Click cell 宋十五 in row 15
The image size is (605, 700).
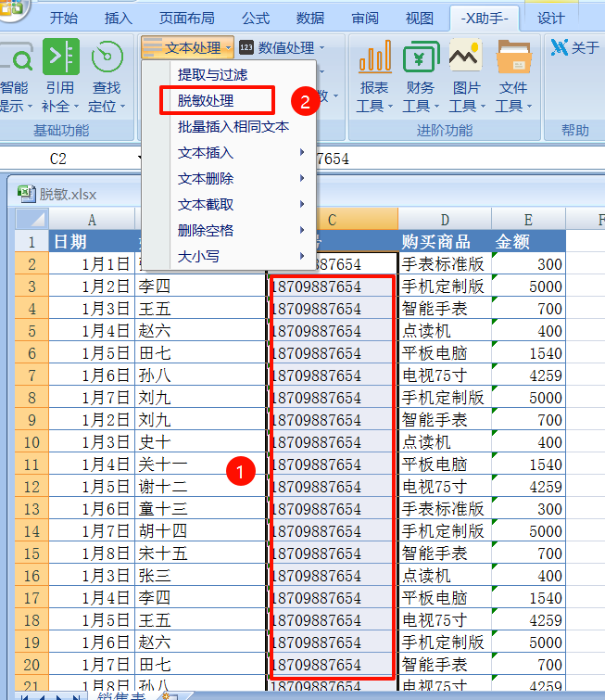click(201, 554)
